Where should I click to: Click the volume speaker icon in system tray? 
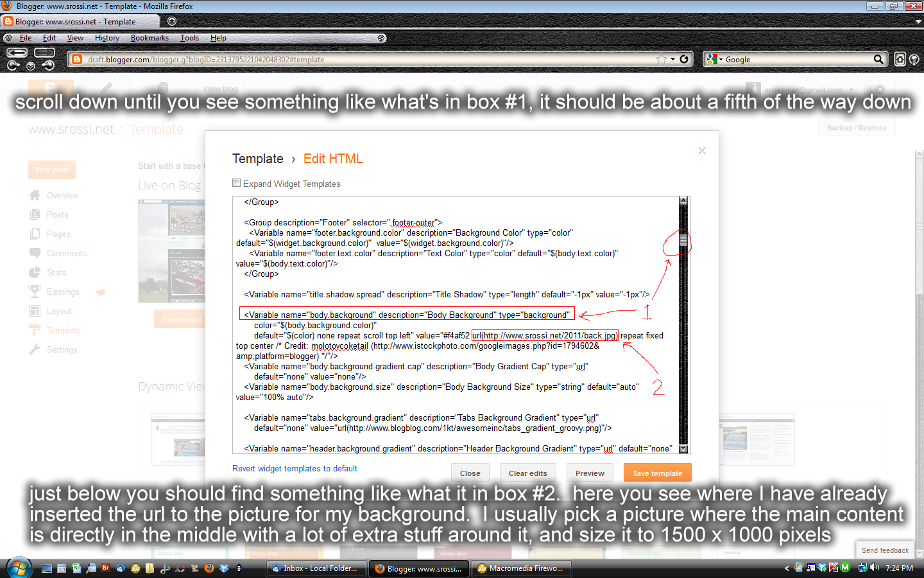874,568
